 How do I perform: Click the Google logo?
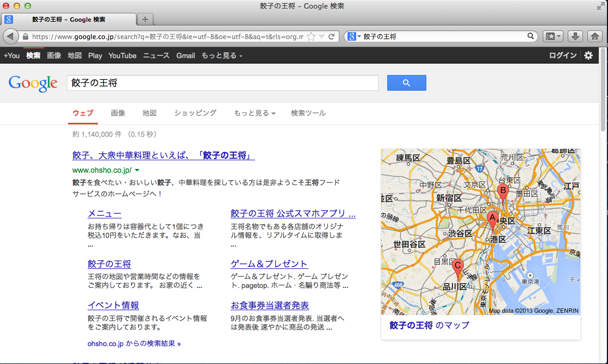[x=33, y=83]
